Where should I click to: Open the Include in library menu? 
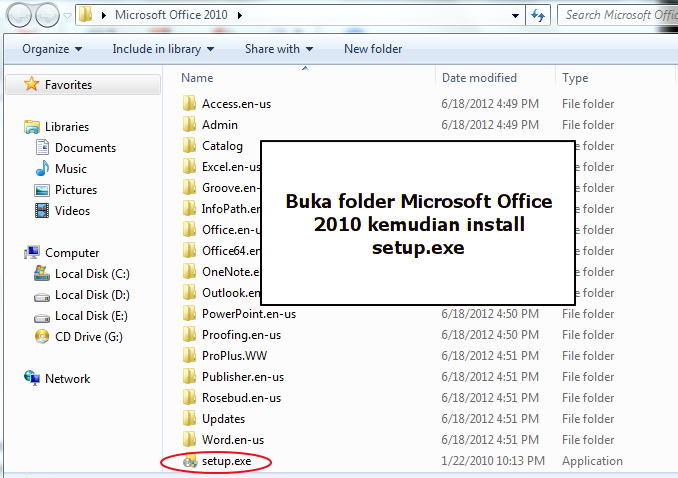coord(163,49)
